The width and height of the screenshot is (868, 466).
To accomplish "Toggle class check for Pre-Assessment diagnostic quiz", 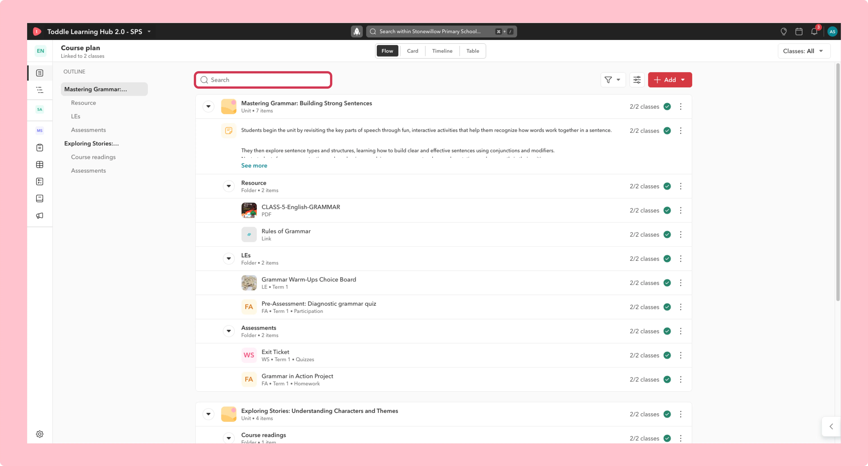I will click(667, 307).
